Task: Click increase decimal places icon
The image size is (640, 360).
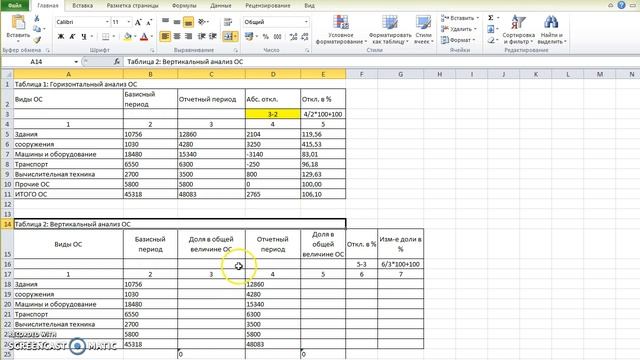Action: [x=293, y=37]
